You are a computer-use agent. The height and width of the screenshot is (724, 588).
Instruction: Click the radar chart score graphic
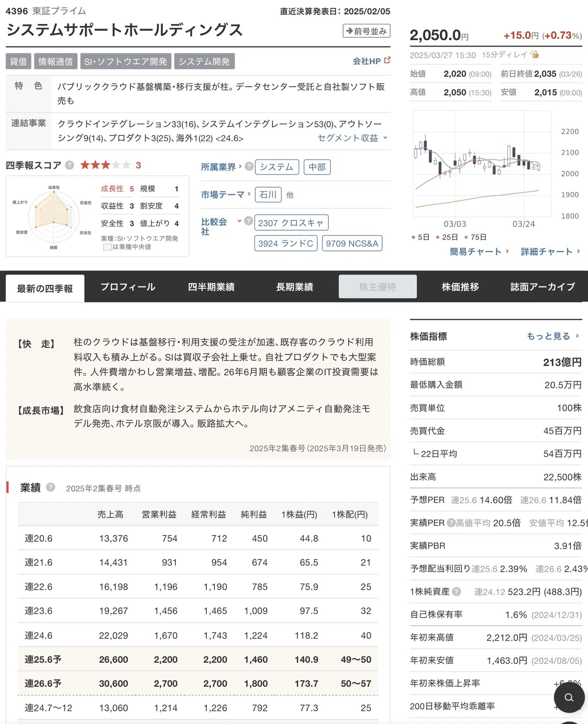click(x=53, y=216)
